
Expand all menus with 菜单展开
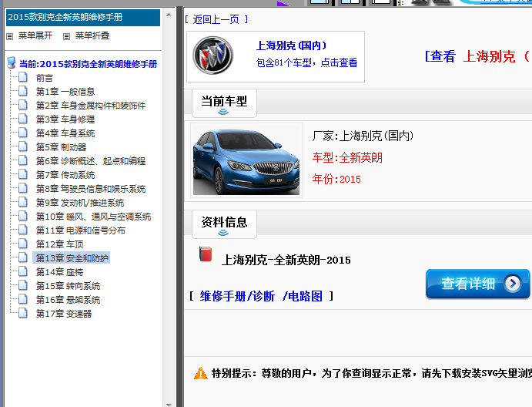coord(35,35)
